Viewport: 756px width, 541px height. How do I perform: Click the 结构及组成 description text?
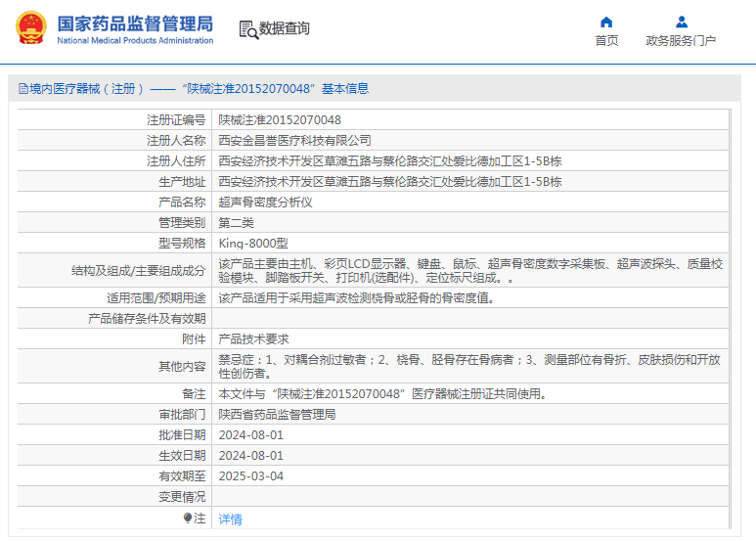click(x=470, y=270)
